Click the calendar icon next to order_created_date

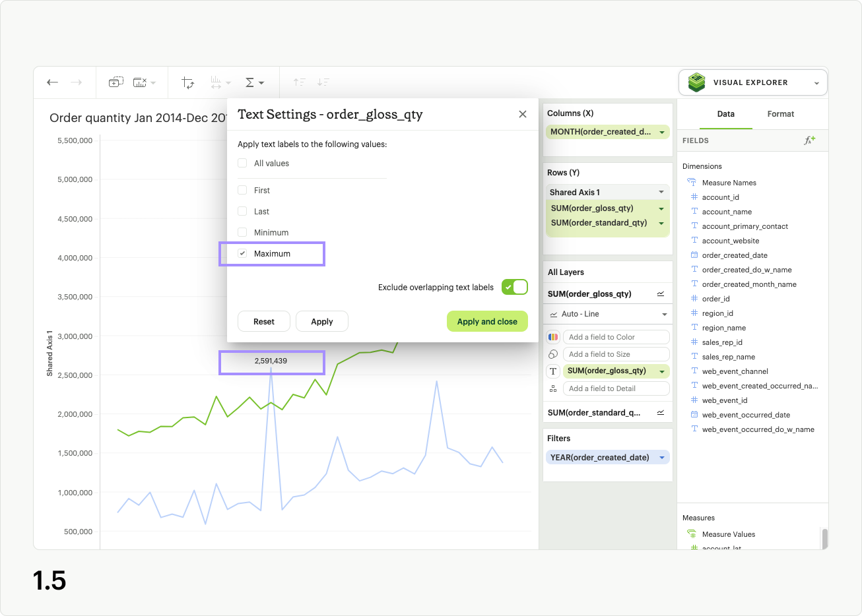point(694,255)
